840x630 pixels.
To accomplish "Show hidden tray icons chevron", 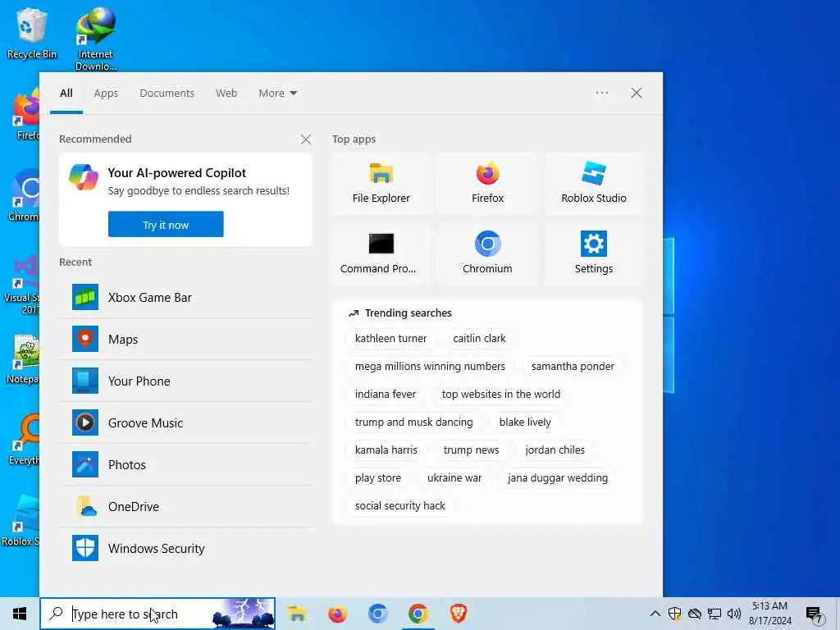I will tap(655, 614).
